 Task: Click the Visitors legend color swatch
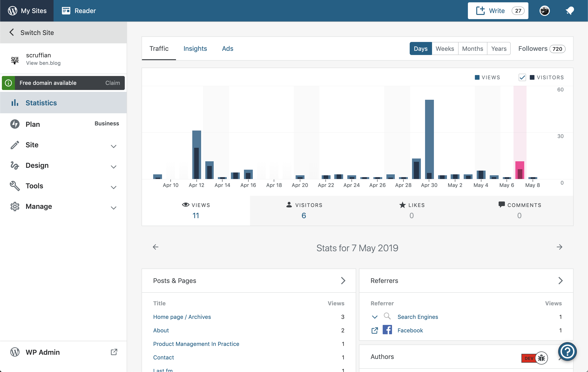532,78
